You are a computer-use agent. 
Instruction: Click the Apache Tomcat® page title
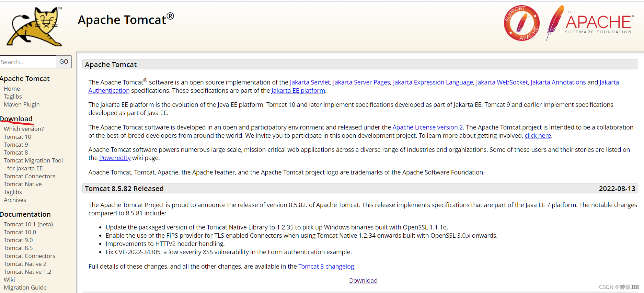[126, 19]
